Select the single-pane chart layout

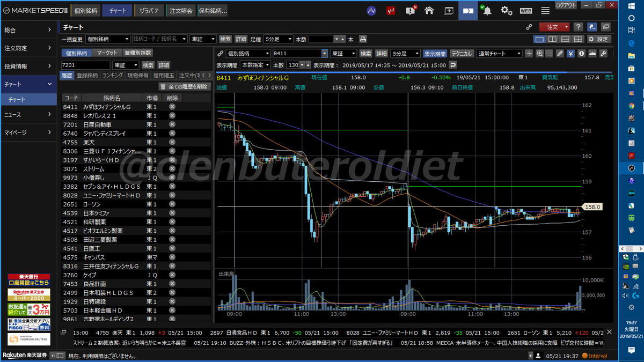pyautogui.click(x=539, y=39)
